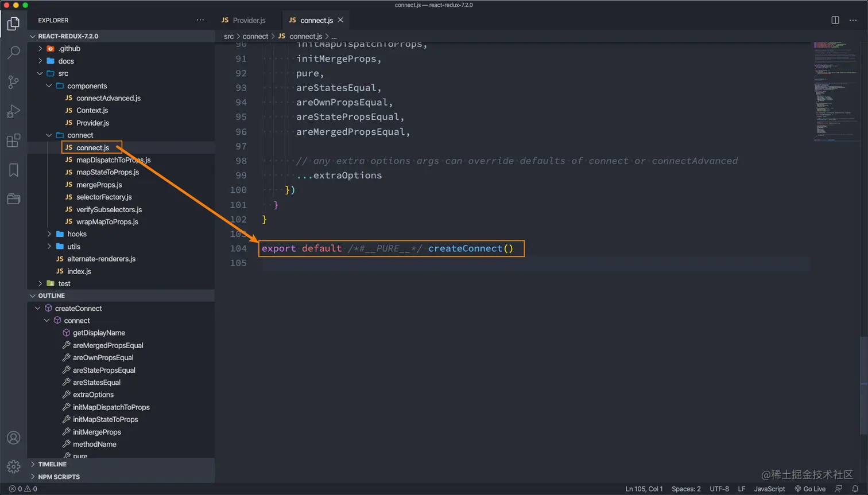Change encoding via UTF-8 status item
This screenshot has width=868, height=495.
click(x=719, y=489)
